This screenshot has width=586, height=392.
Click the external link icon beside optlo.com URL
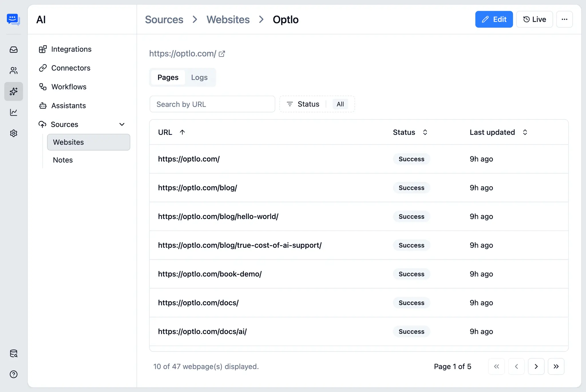[x=222, y=54]
